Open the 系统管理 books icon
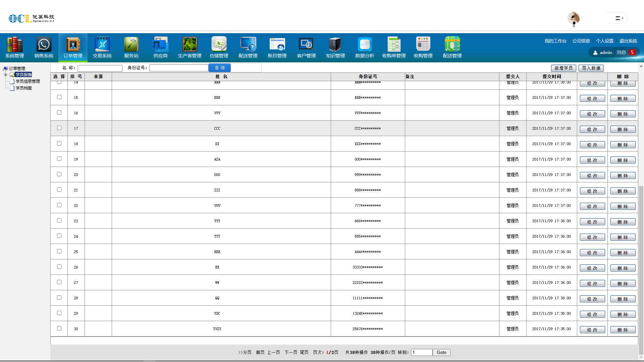This screenshot has width=644, height=362. pyautogui.click(x=14, y=45)
